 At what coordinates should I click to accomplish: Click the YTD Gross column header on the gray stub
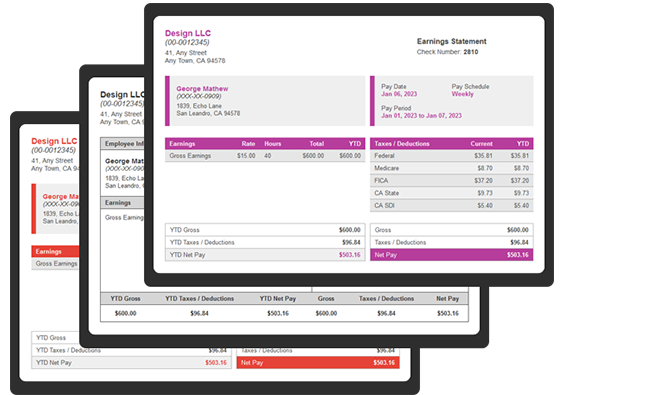point(125,299)
